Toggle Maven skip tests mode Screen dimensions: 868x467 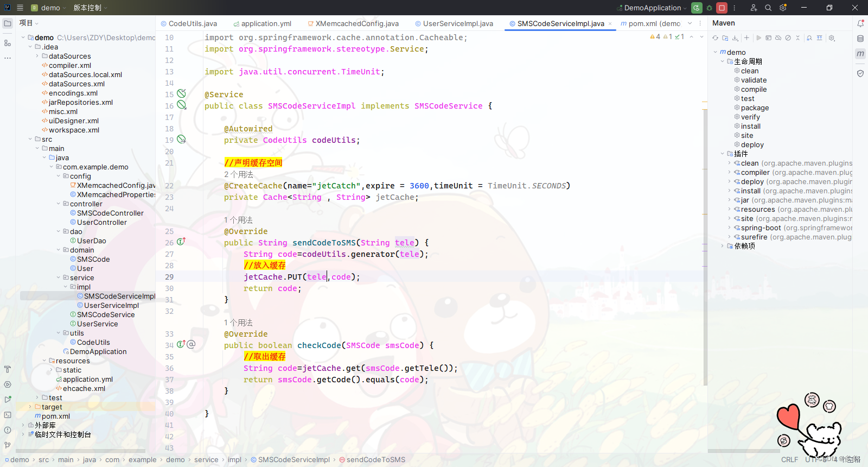coord(788,38)
